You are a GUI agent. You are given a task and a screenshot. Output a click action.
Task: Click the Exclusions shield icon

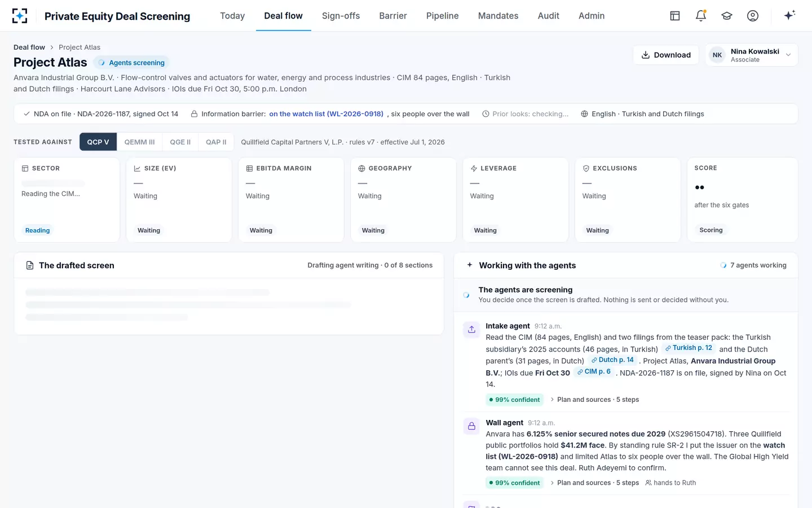[x=586, y=168]
